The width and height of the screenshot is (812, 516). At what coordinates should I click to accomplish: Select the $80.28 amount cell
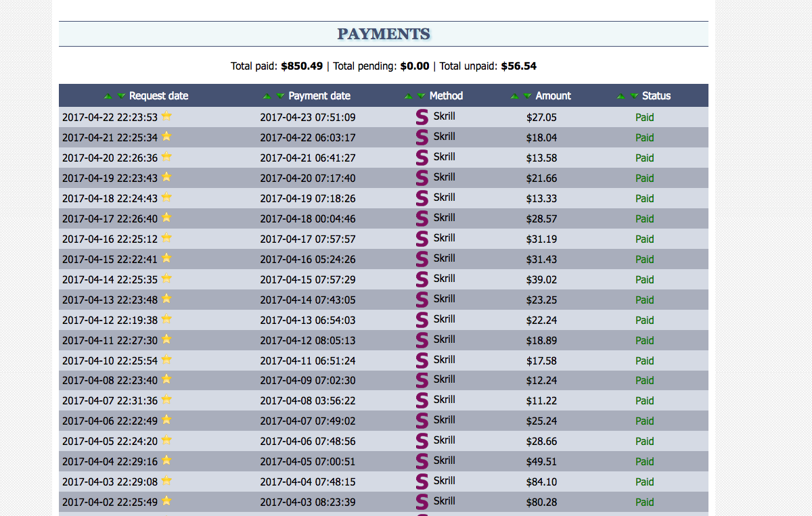click(541, 502)
